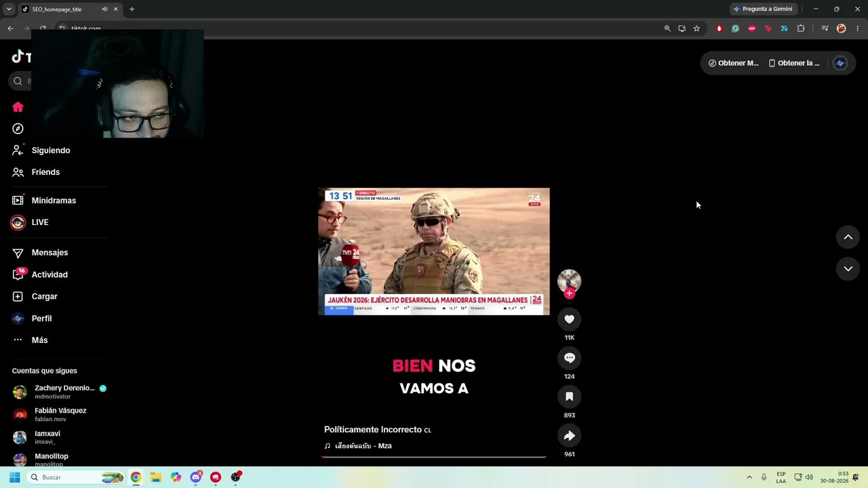Open a new browser tab
Image resolution: width=868 pixels, height=488 pixels.
pyautogui.click(x=132, y=9)
